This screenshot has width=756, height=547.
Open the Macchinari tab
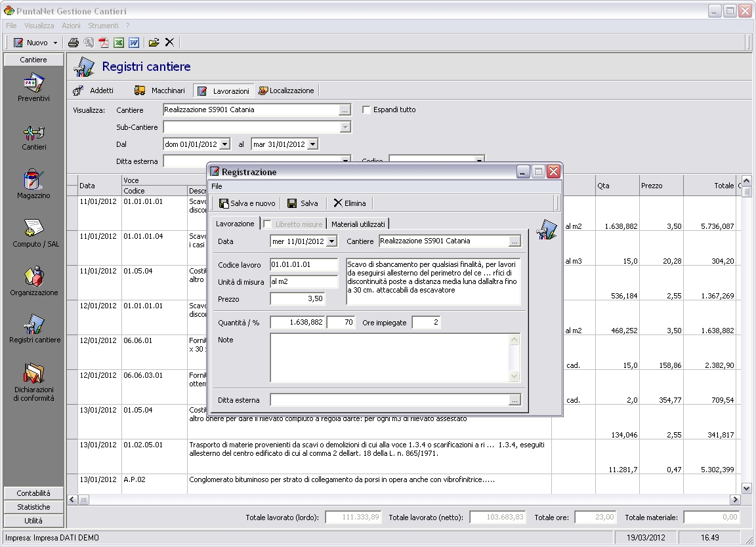pos(159,91)
